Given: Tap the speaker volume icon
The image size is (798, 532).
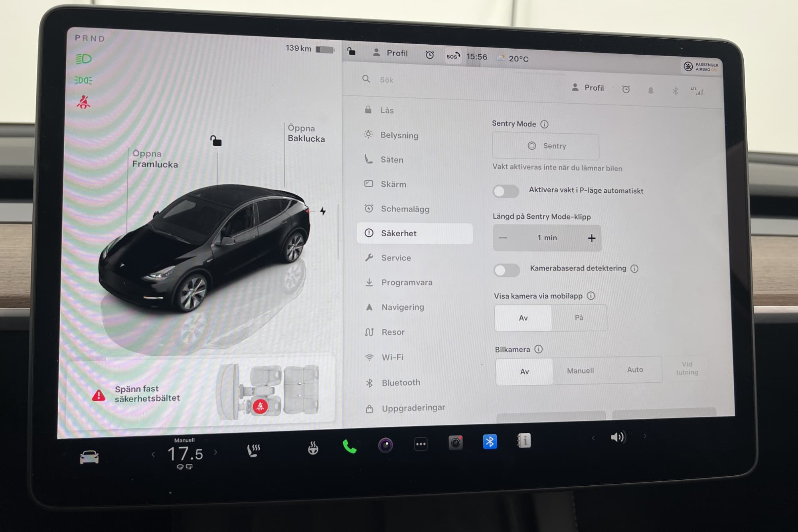Looking at the screenshot, I should tap(618, 437).
